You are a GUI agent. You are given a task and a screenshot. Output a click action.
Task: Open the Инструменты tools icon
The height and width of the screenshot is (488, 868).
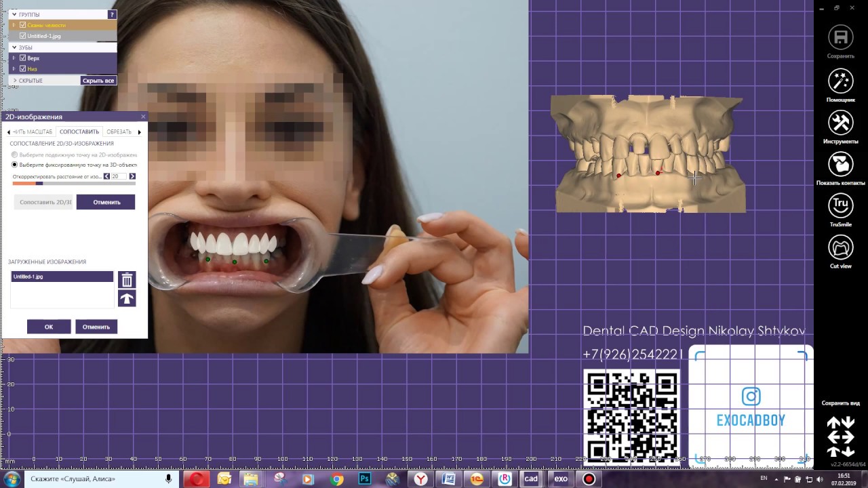coord(840,123)
